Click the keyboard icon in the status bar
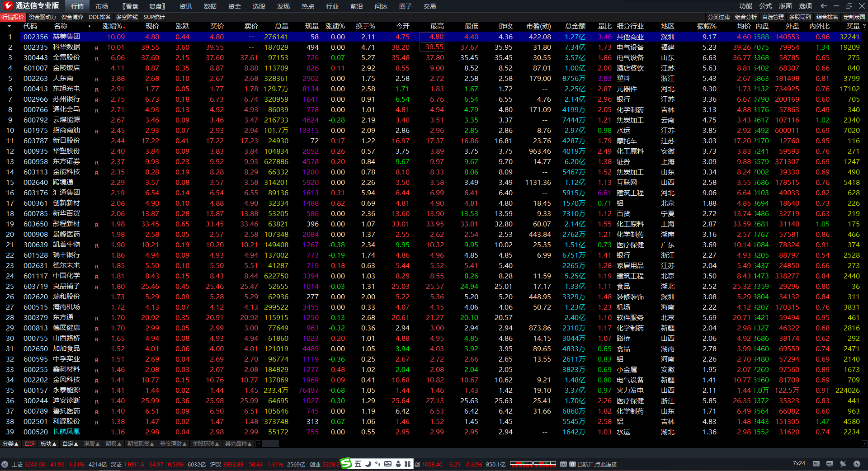The height and width of the screenshot is (471, 868). coord(816,464)
